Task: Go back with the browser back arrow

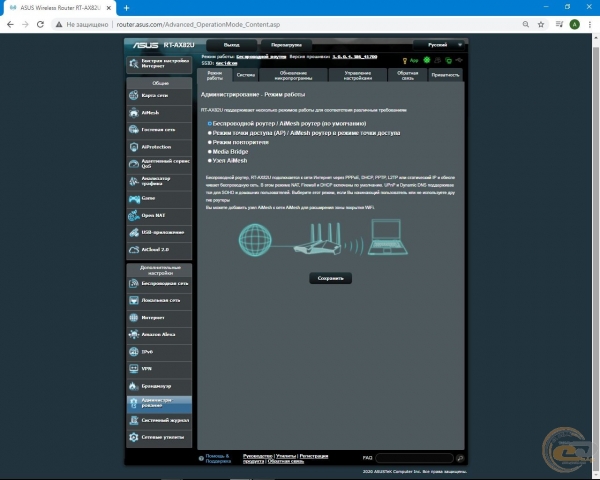Action: 10,24
